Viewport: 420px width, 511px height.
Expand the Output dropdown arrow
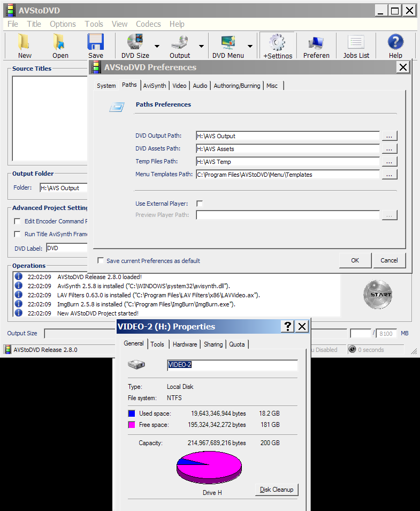point(202,46)
